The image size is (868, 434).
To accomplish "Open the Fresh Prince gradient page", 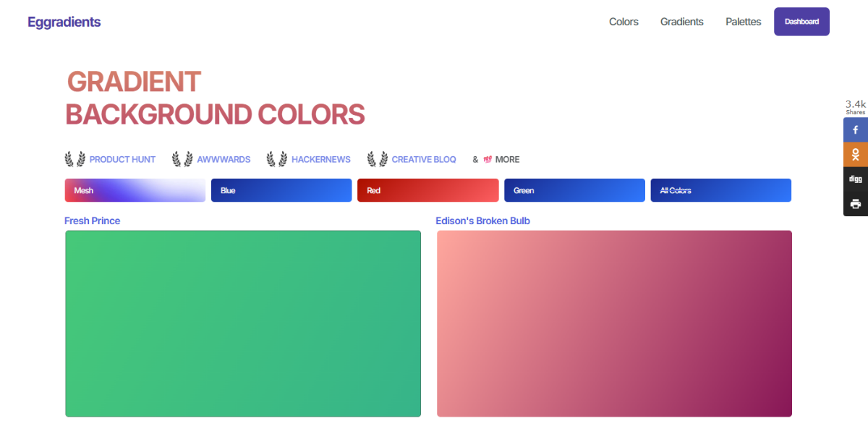I will coord(93,221).
